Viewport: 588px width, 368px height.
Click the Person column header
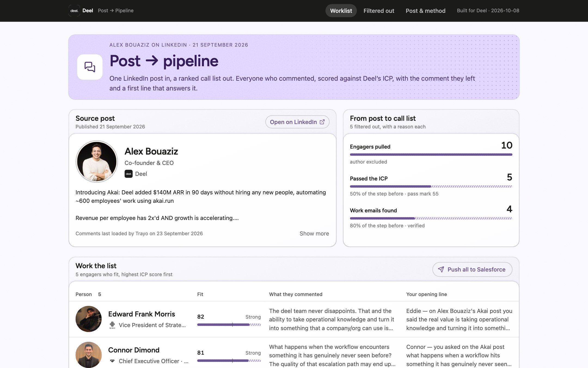click(x=84, y=294)
